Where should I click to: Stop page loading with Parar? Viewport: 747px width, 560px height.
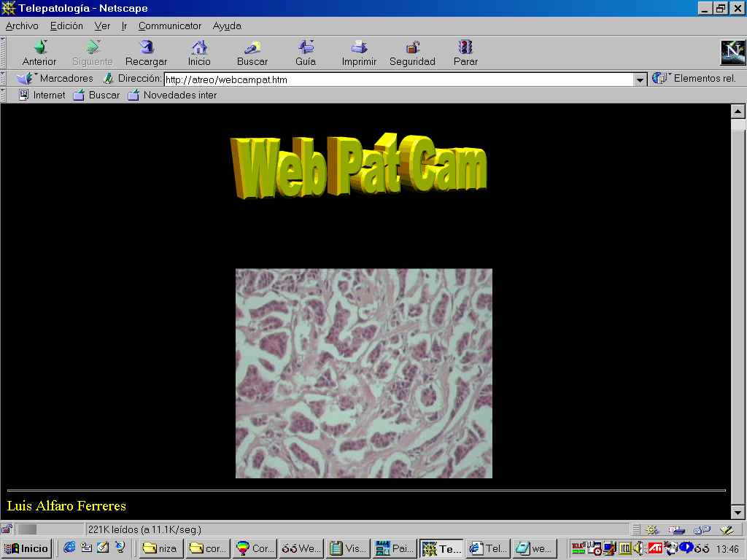point(465,48)
